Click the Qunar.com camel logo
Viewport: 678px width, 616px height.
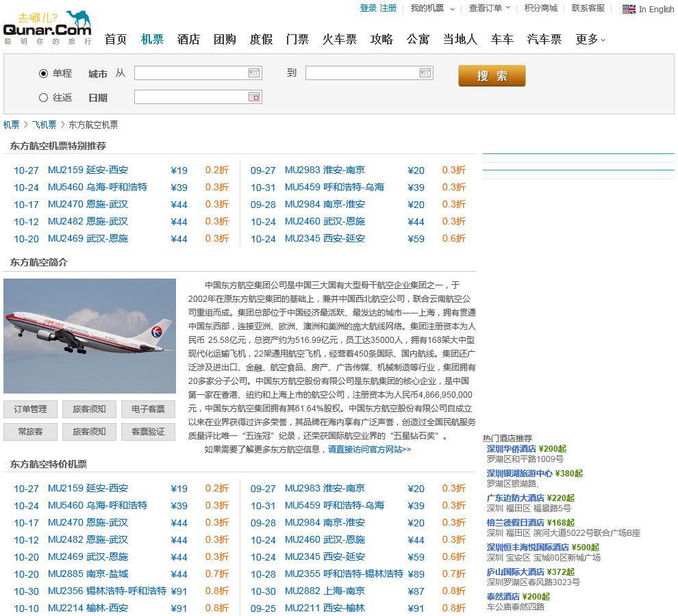point(47,27)
